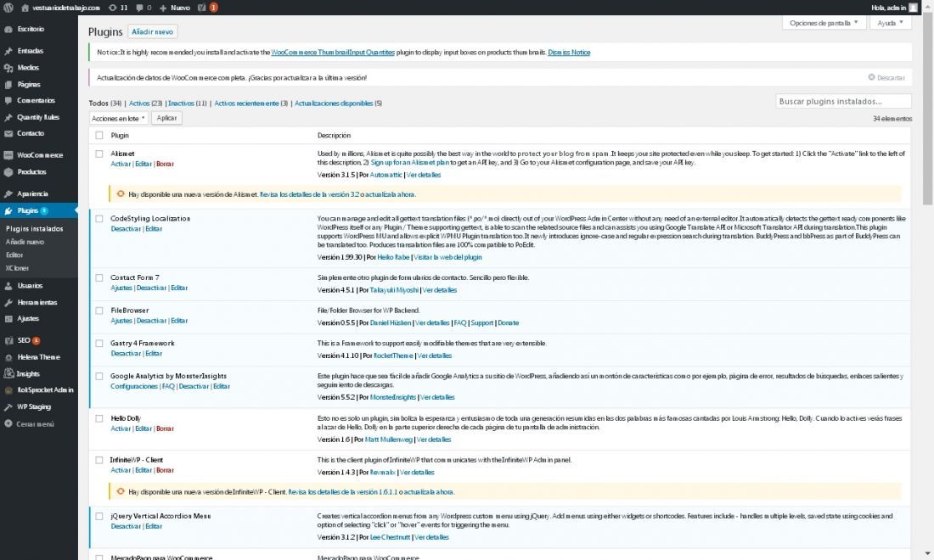The height and width of the screenshot is (560, 934).
Task: Sort by the Plugin column header
Action: (x=120, y=135)
